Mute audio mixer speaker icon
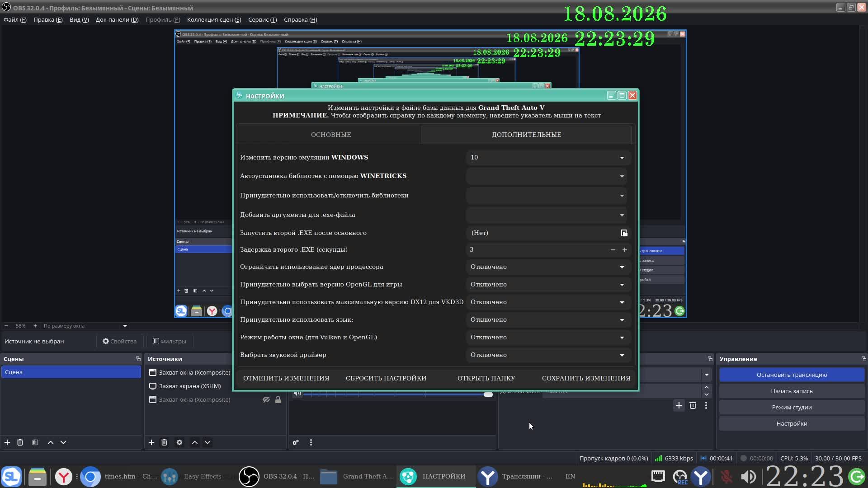The height and width of the screenshot is (488, 868). point(297,393)
